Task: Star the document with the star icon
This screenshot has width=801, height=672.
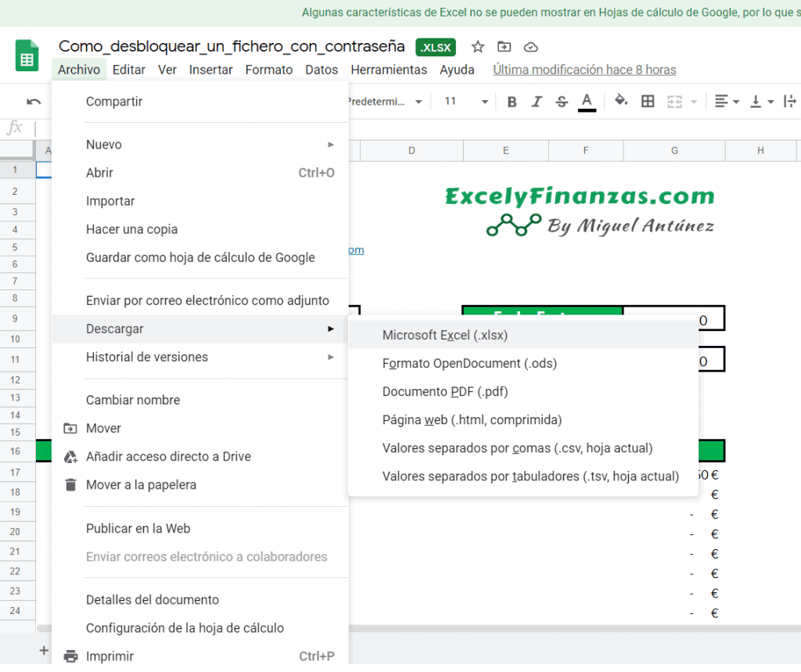Action: pos(478,47)
